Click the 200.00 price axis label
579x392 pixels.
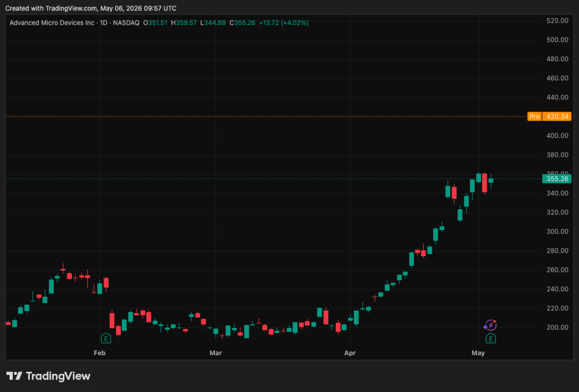point(557,328)
